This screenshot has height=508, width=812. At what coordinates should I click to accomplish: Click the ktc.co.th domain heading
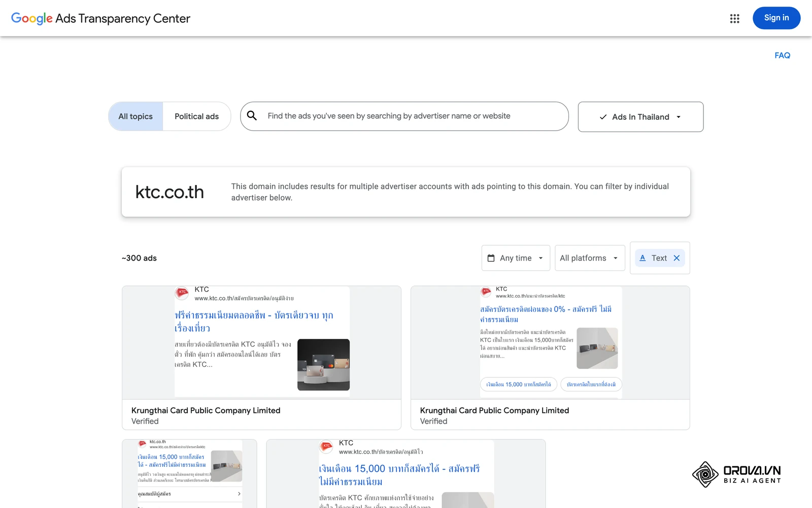170,192
